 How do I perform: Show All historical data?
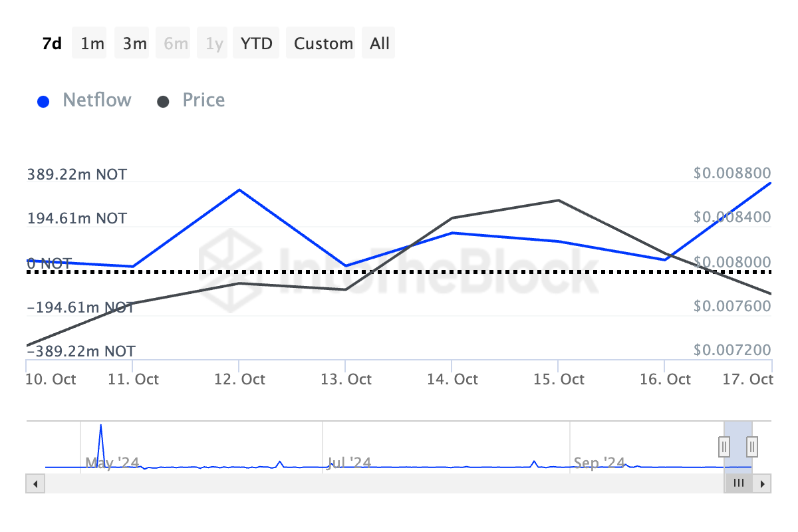[380, 43]
